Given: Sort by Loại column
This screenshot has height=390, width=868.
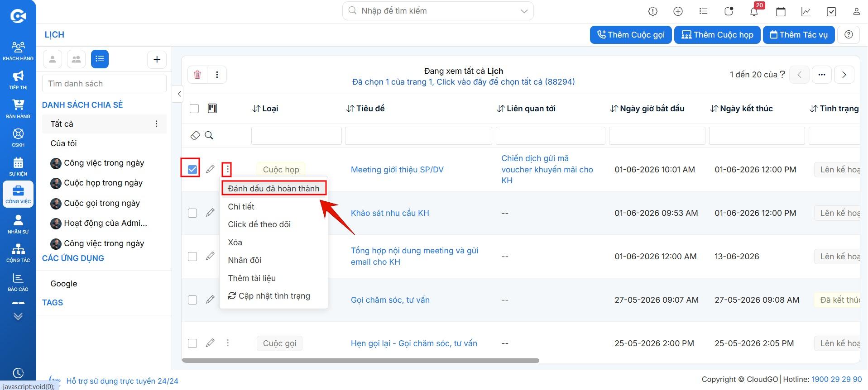Looking at the screenshot, I should click(x=265, y=109).
